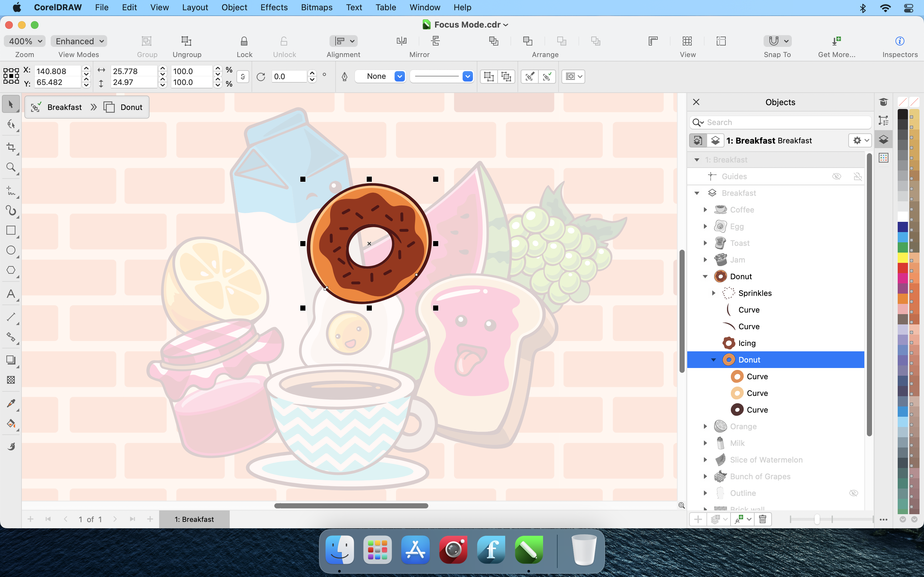Open the Object menu
Viewport: 924px width, 577px height.
tap(234, 7)
